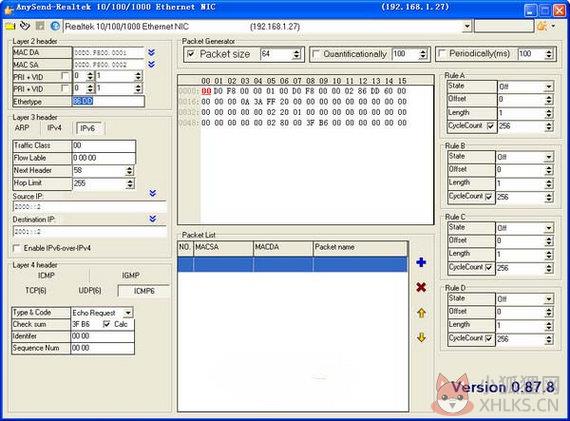Switch to the IPv4 tab

coord(55,128)
